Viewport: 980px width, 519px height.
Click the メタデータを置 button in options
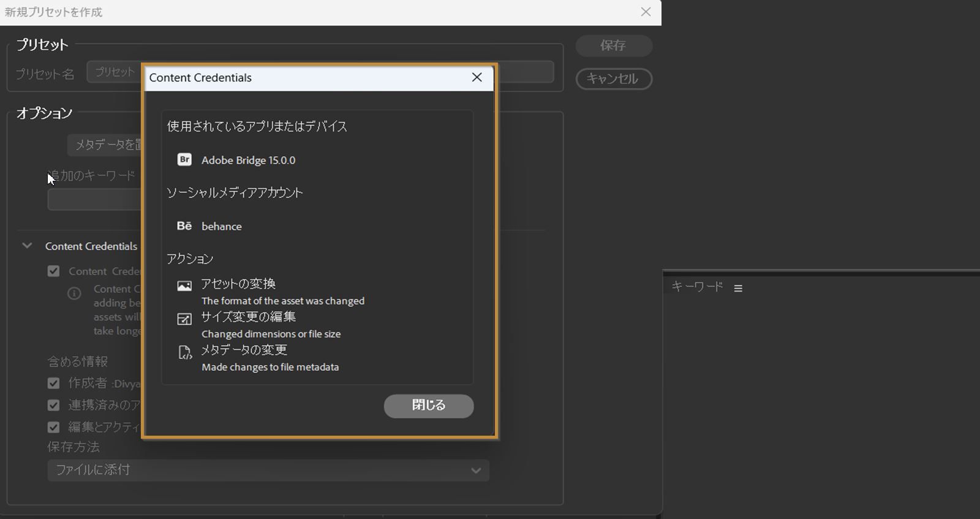pyautogui.click(x=105, y=145)
